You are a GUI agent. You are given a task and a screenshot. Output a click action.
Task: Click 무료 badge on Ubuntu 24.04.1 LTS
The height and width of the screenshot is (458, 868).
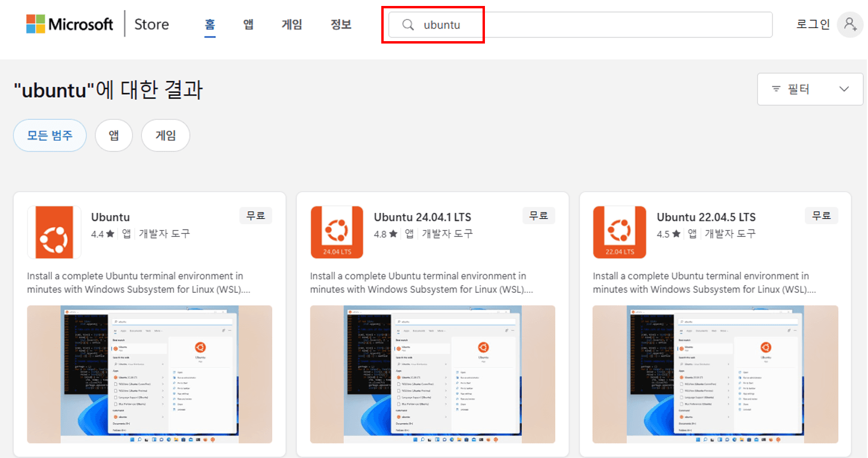539,216
